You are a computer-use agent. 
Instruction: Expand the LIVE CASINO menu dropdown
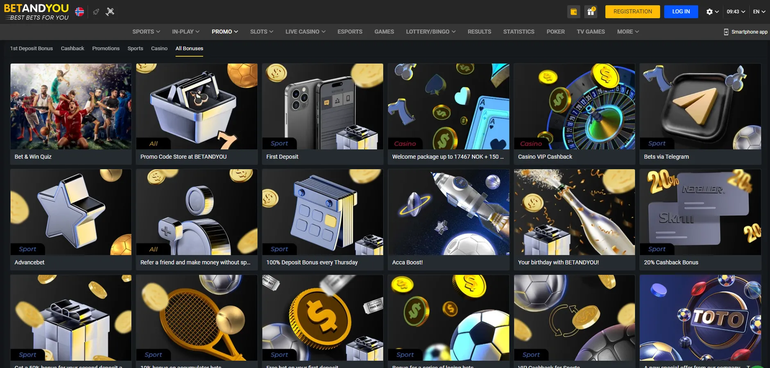pos(305,31)
